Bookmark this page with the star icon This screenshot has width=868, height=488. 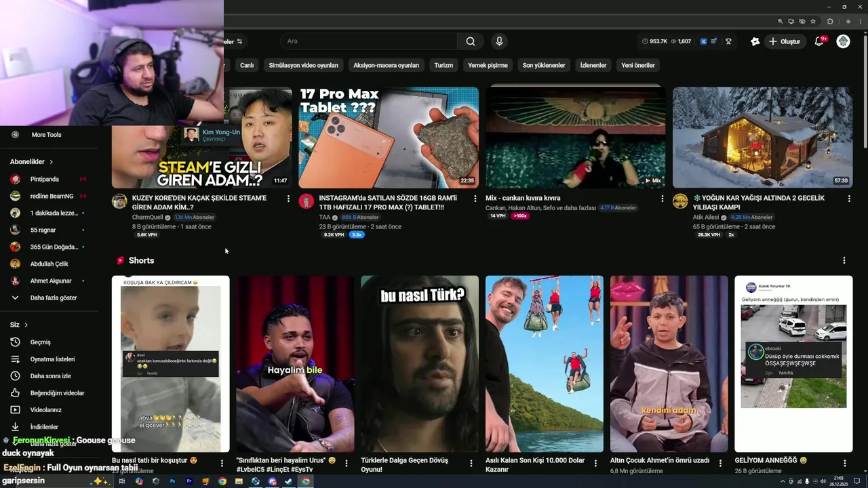(x=813, y=21)
